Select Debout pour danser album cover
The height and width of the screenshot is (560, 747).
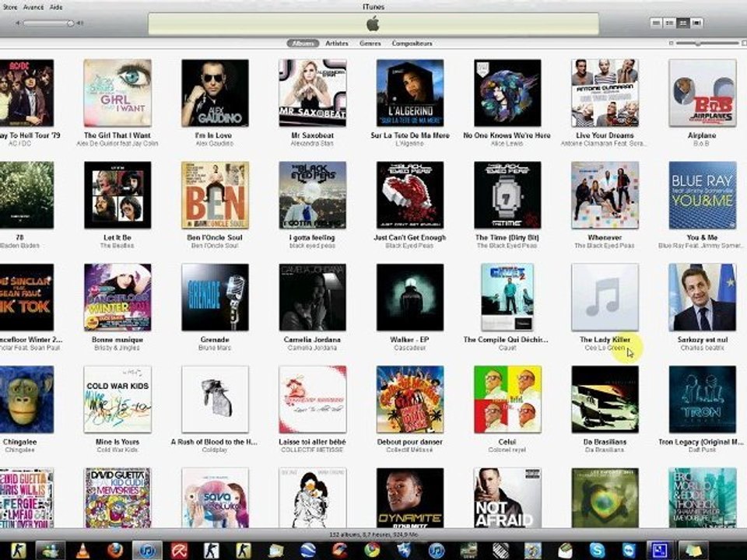(410, 400)
